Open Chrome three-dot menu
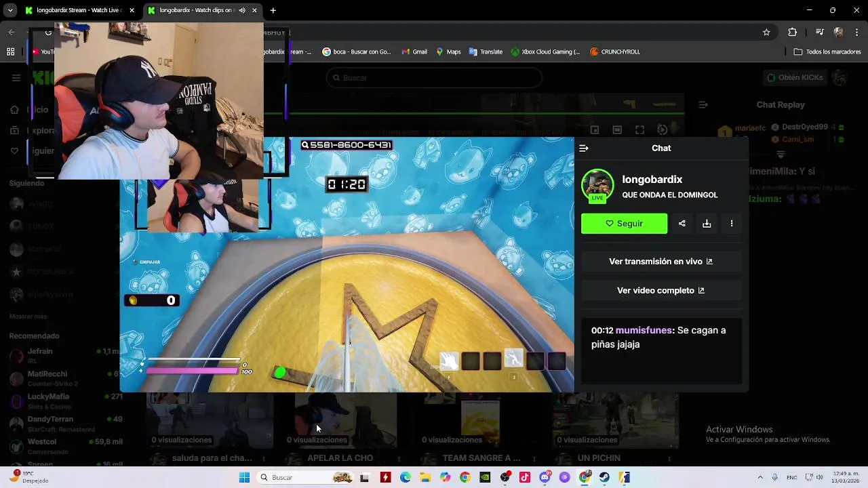868x488 pixels. 856,32
